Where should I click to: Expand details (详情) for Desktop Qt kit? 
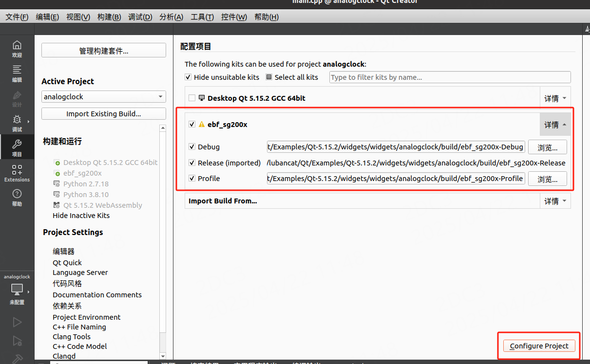[x=555, y=98]
